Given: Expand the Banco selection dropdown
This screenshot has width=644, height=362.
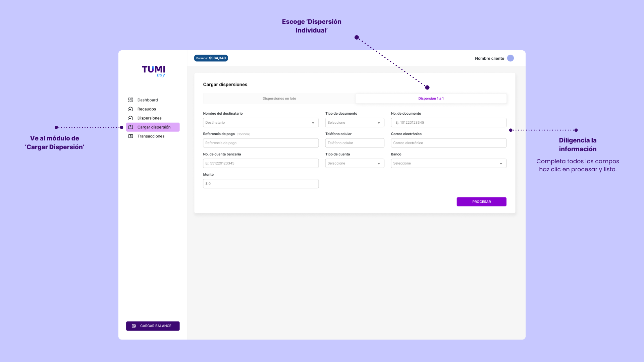Looking at the screenshot, I should tap(448, 163).
